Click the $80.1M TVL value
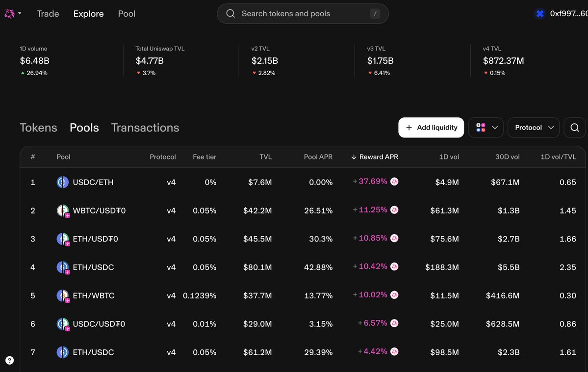 click(257, 267)
